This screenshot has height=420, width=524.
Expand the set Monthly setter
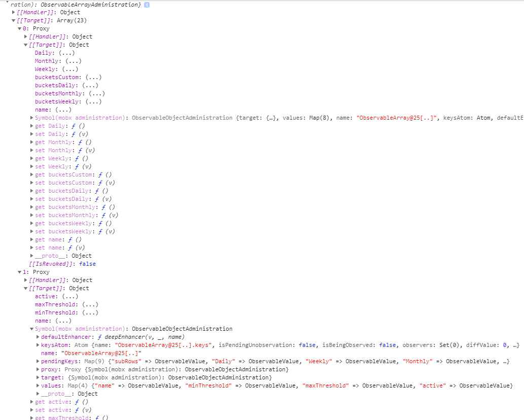tap(32, 150)
